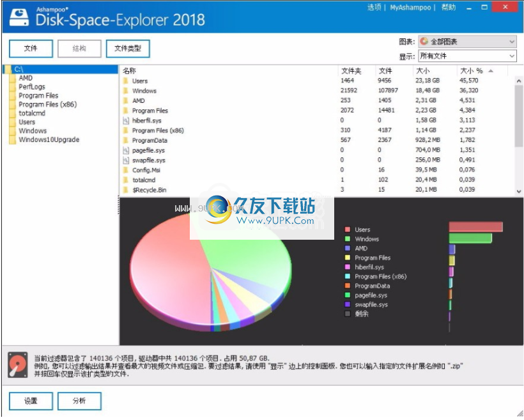This screenshot has height=420, width=524.
Task: Click the 107897 file count value
Action: pyautogui.click(x=388, y=91)
